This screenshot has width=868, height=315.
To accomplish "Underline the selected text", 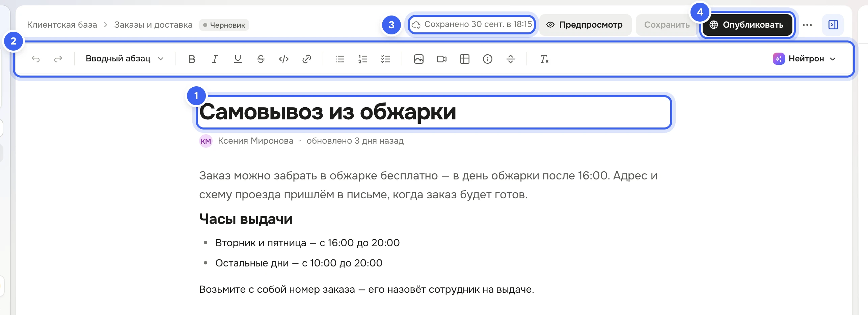I will (238, 59).
